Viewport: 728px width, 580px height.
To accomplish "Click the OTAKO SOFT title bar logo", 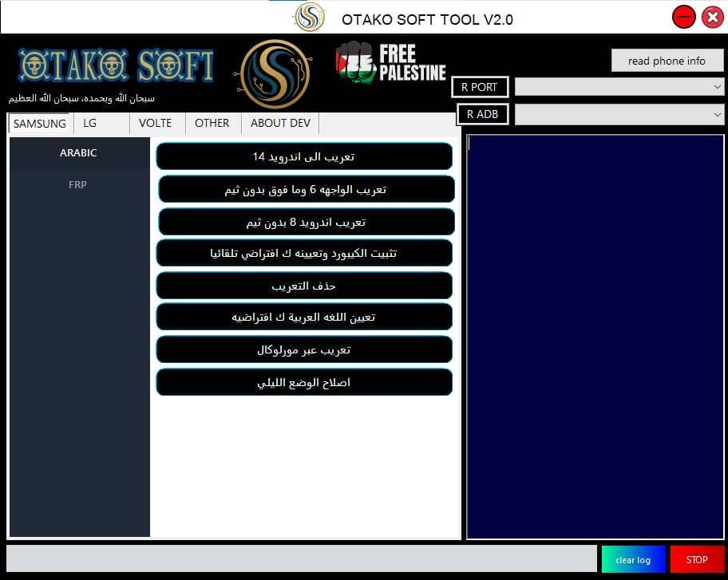I will point(309,17).
